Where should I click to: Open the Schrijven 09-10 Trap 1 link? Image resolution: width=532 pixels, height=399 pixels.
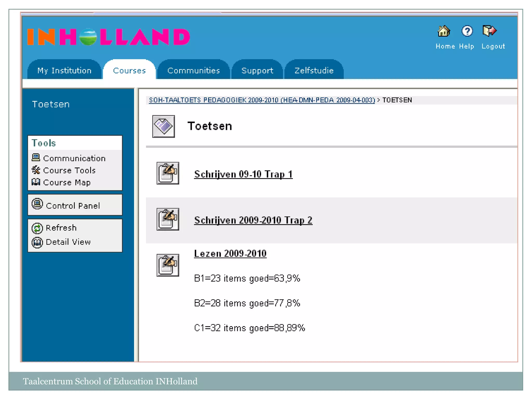(243, 174)
